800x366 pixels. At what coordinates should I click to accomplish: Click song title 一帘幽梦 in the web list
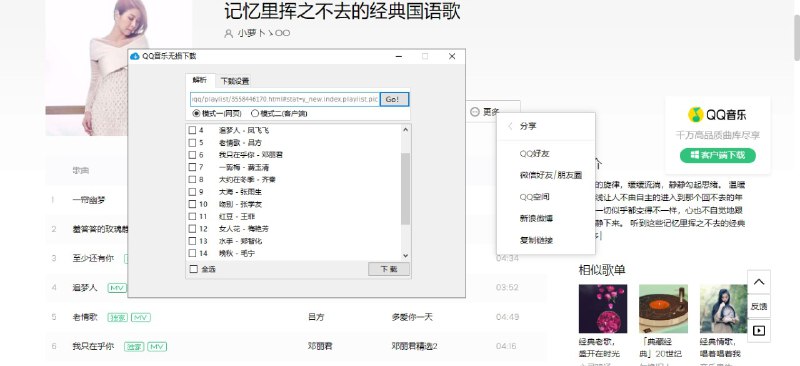point(89,200)
